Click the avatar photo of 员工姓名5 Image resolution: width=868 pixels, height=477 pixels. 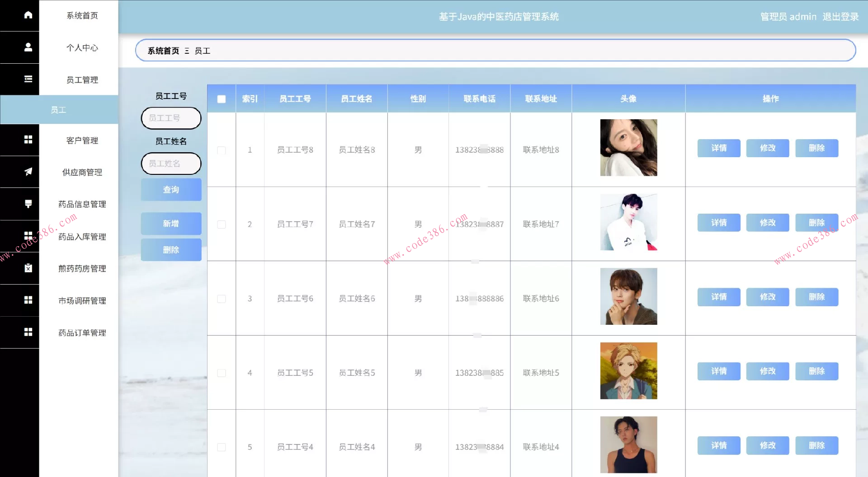point(629,370)
